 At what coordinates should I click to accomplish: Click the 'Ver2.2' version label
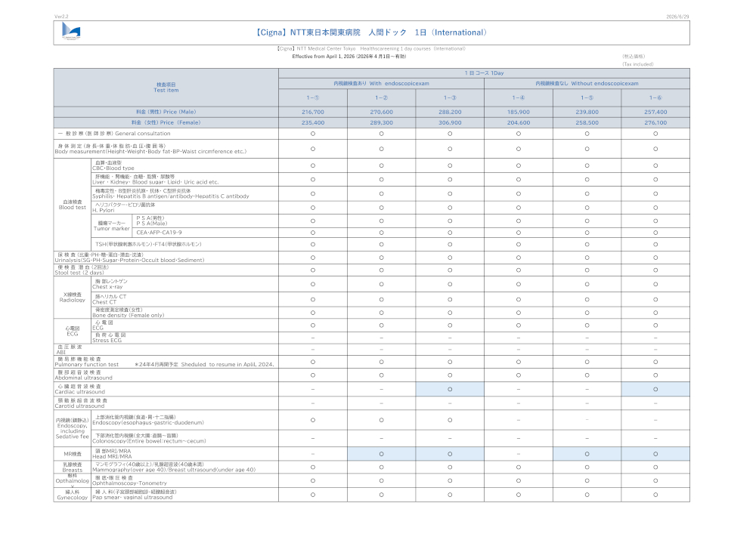[61, 17]
